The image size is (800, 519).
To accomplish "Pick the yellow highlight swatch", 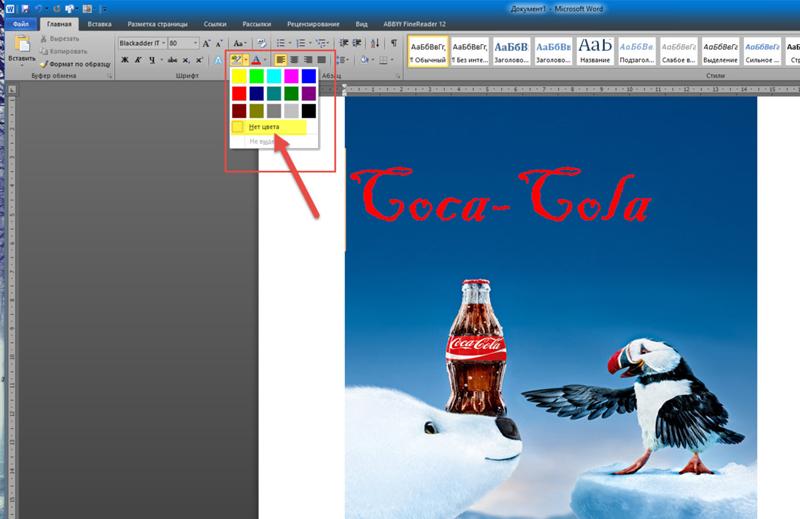I will [239, 76].
